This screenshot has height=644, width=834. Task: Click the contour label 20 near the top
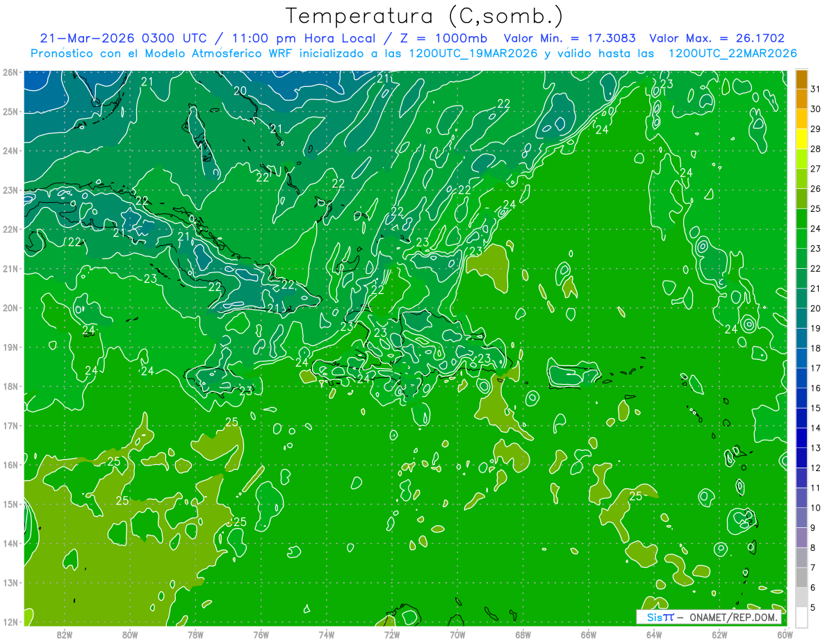[240, 91]
